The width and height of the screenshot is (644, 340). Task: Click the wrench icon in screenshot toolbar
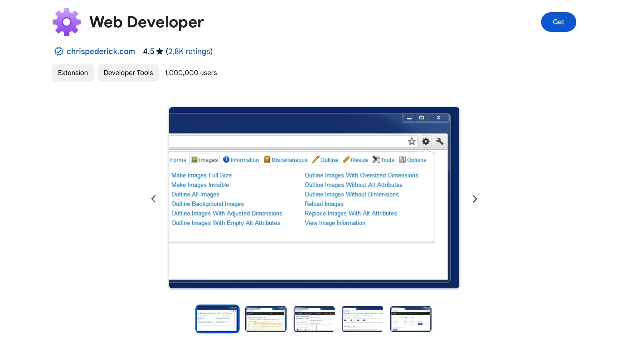[440, 141]
